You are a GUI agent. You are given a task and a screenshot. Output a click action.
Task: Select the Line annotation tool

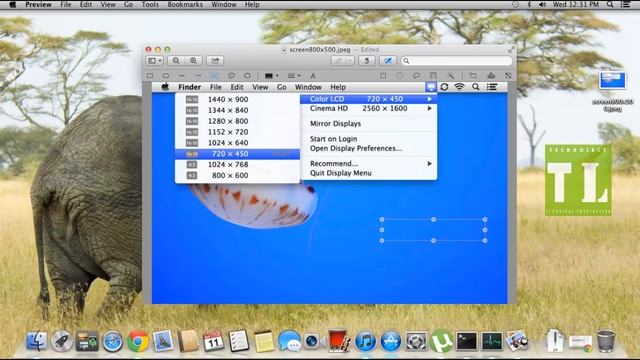tap(182, 76)
